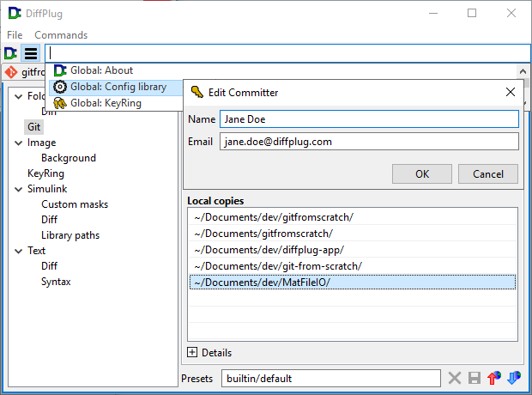Select Simulink in the config tree

click(47, 189)
